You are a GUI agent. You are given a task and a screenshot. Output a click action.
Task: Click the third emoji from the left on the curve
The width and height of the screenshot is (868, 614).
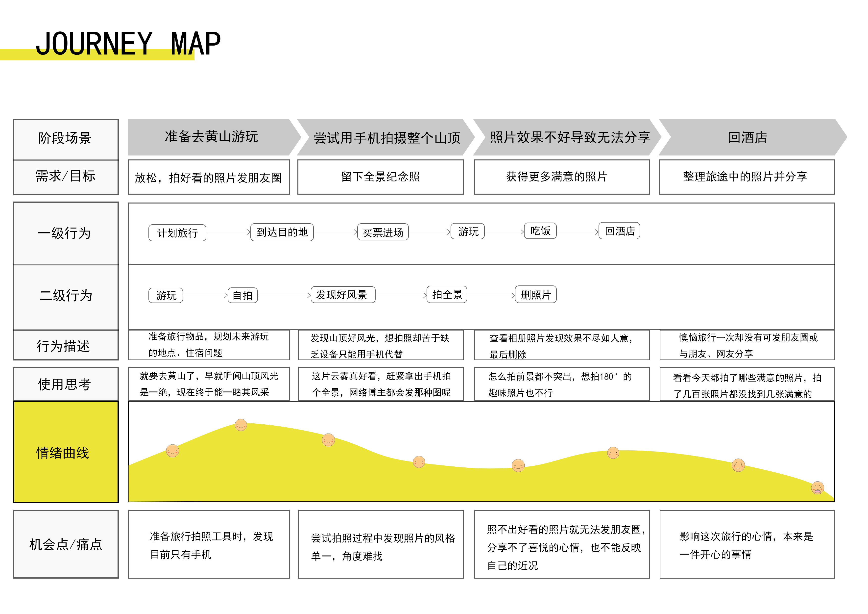(328, 440)
